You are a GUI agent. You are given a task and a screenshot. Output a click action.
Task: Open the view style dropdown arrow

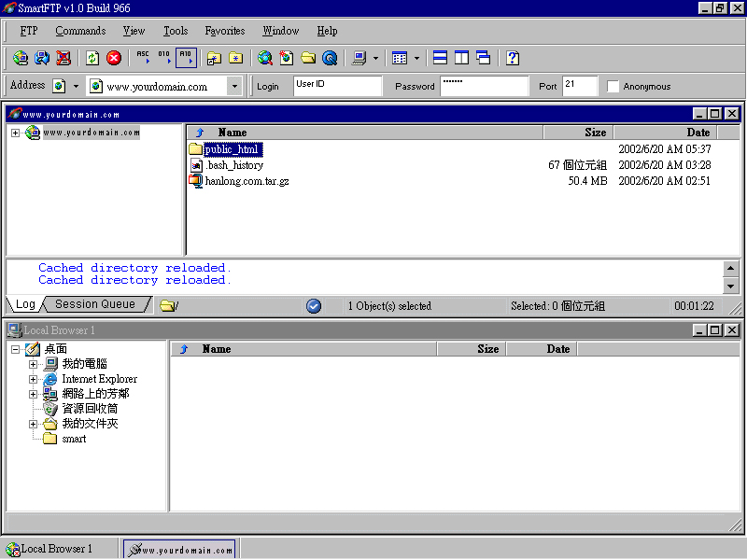tap(416, 58)
